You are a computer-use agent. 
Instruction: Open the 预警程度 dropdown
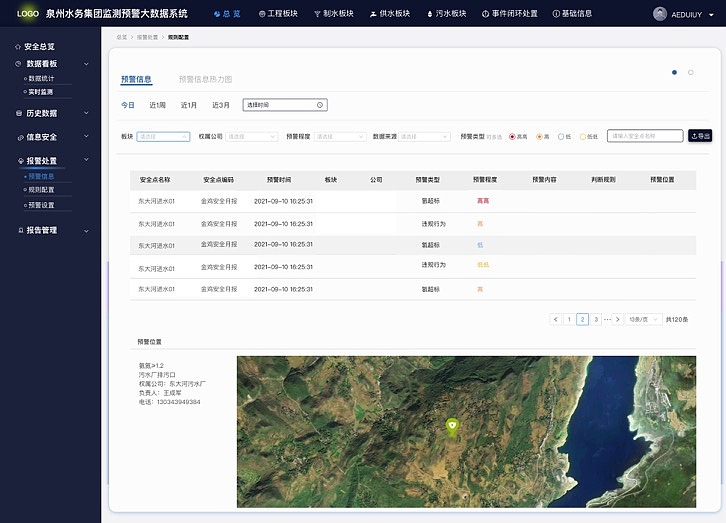pyautogui.click(x=340, y=137)
